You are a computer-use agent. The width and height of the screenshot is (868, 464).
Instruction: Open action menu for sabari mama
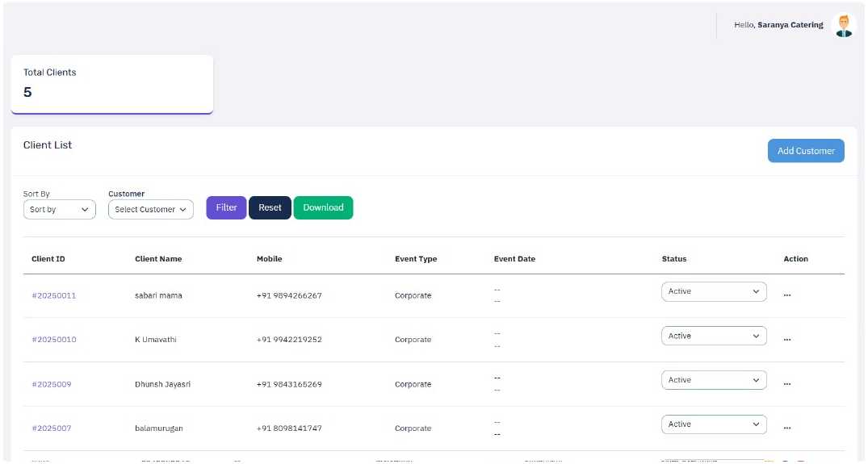[x=787, y=295]
